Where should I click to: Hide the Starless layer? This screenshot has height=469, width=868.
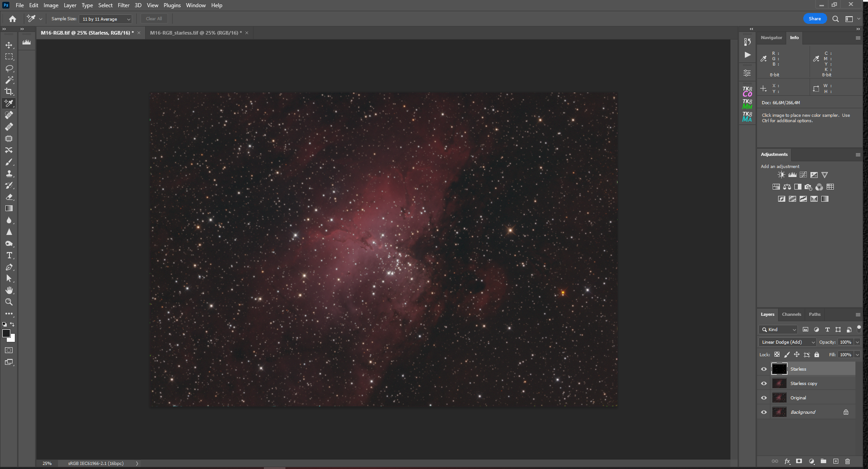tap(764, 369)
